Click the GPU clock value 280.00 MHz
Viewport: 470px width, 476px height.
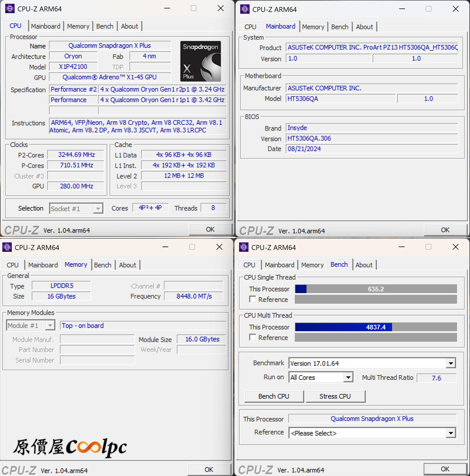(x=76, y=186)
